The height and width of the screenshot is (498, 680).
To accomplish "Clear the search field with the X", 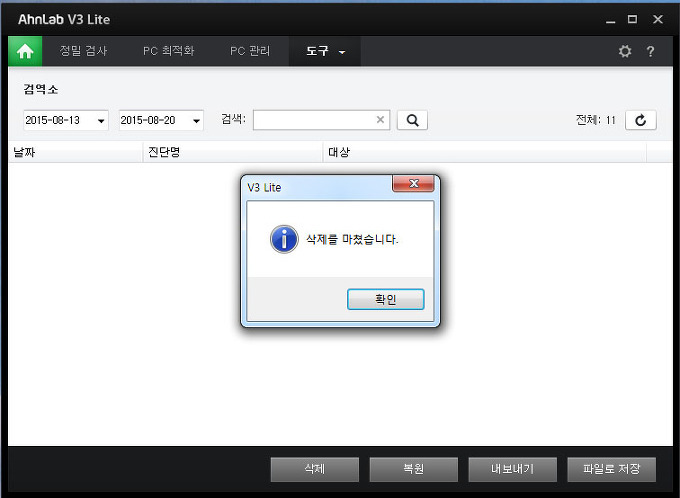I will click(x=380, y=120).
